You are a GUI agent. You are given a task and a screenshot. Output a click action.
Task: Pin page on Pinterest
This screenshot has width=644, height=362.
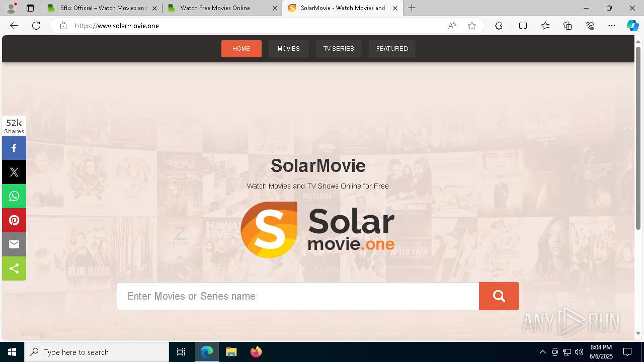coord(14,220)
